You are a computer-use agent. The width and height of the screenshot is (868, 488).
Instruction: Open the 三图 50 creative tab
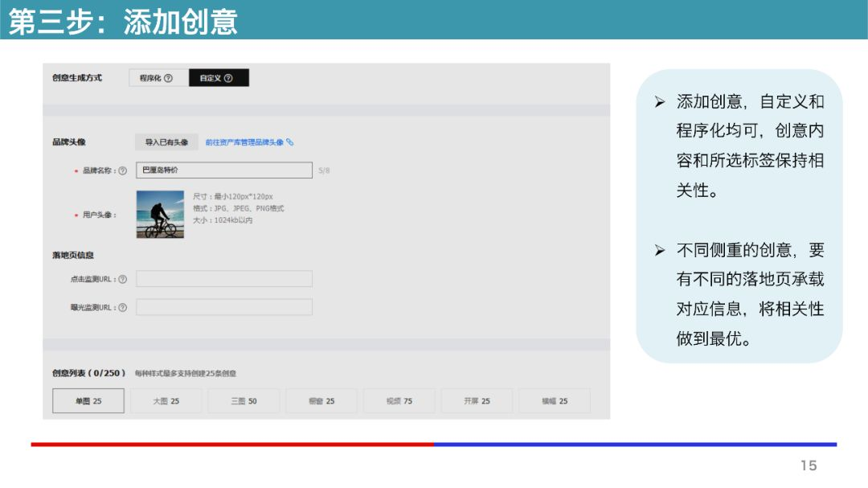[244, 400]
